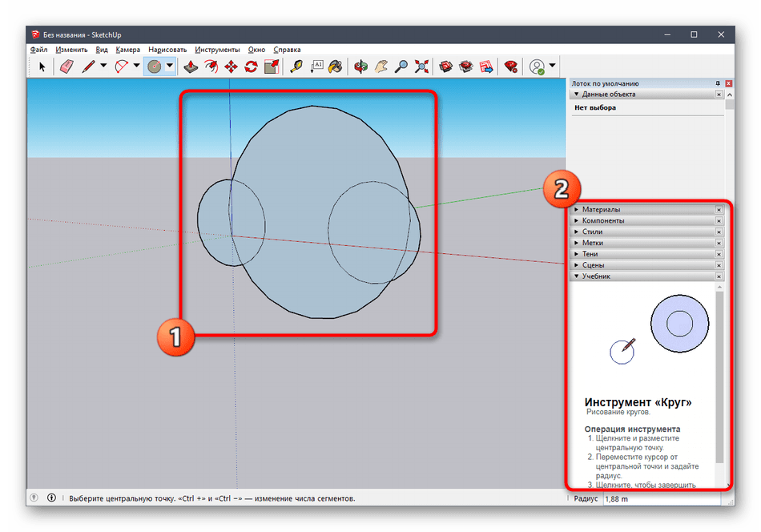Open the Камера menu
Image resolution: width=761 pixels, height=532 pixels.
127,50
